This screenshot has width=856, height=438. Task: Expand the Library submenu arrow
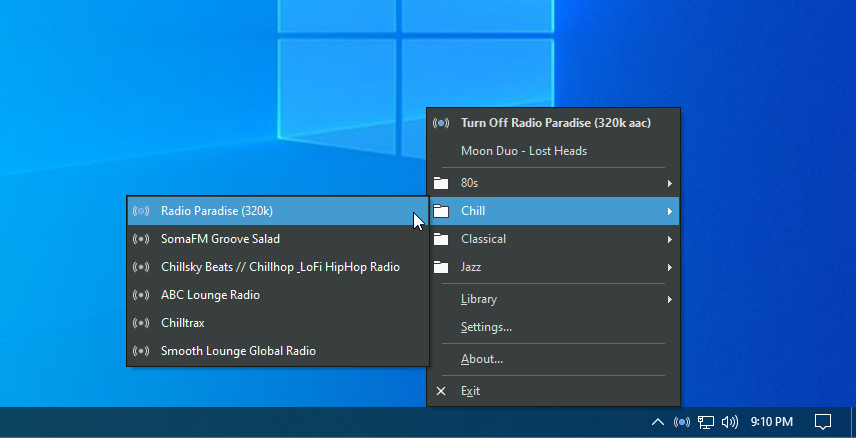(x=669, y=299)
